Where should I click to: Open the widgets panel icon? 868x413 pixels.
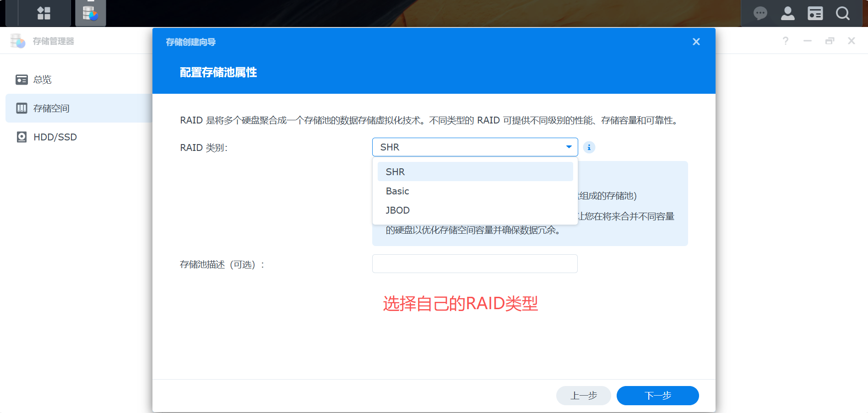[x=815, y=13]
